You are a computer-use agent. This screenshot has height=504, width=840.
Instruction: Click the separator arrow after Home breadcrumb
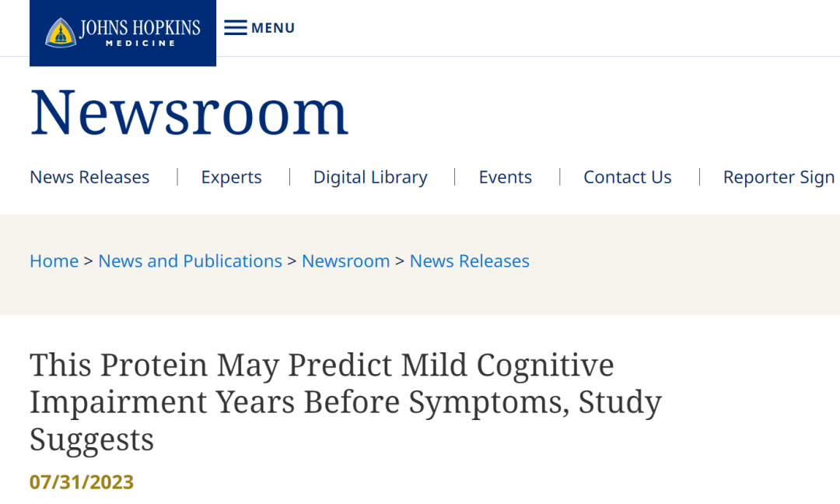pyautogui.click(x=89, y=261)
